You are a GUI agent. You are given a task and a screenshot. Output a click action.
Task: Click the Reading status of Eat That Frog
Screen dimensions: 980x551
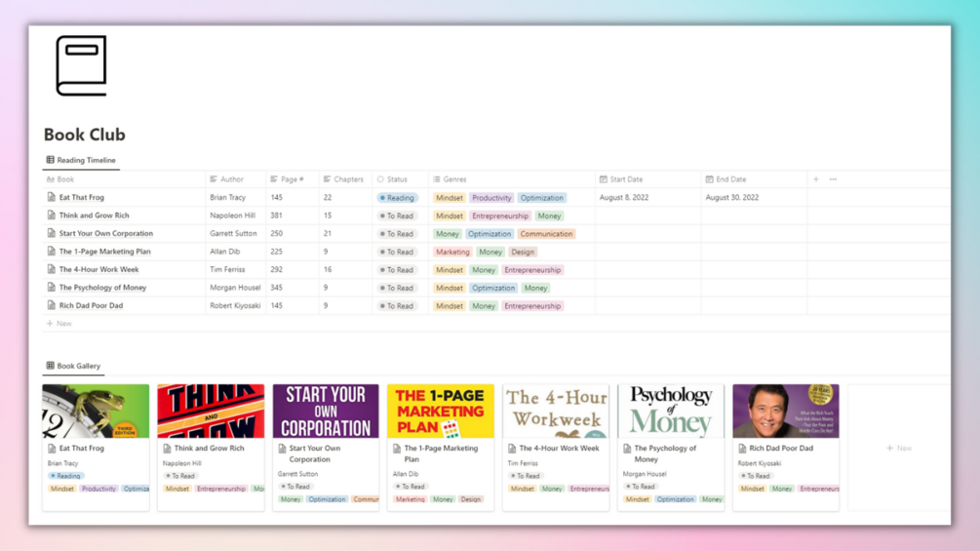coord(397,198)
